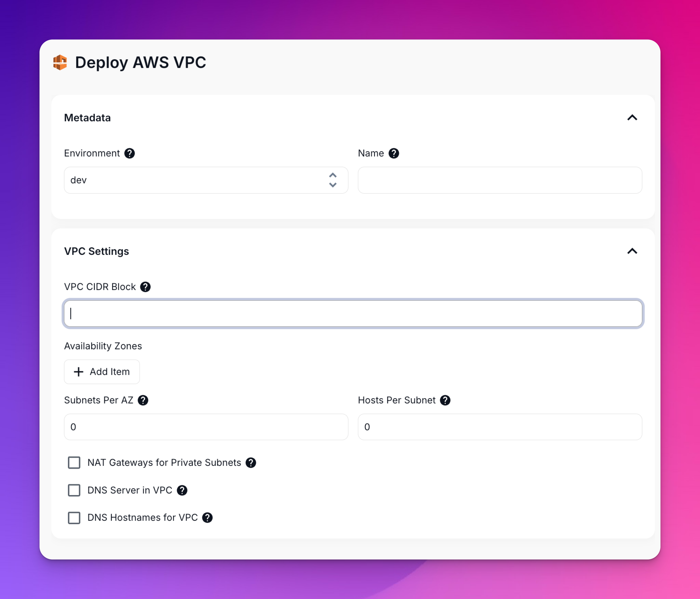Open the Environment dropdown showing dev
Viewport: 700px width, 599px height.
point(206,180)
